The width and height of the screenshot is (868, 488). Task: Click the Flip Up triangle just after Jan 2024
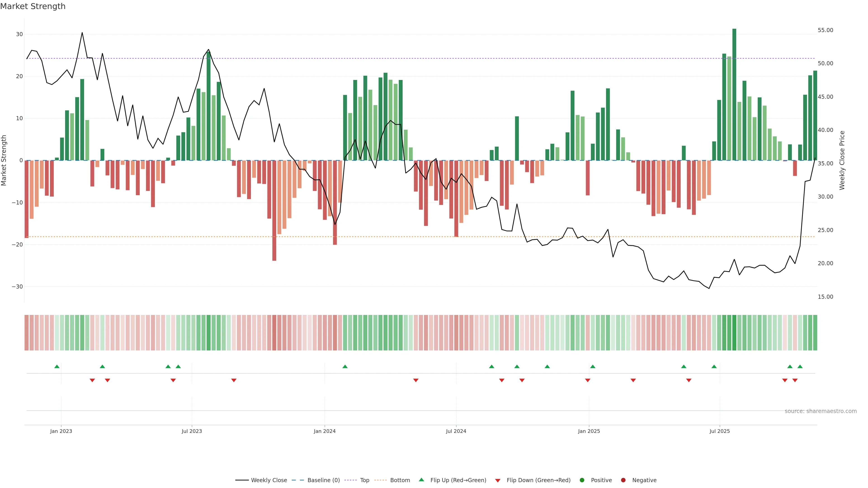(x=345, y=366)
